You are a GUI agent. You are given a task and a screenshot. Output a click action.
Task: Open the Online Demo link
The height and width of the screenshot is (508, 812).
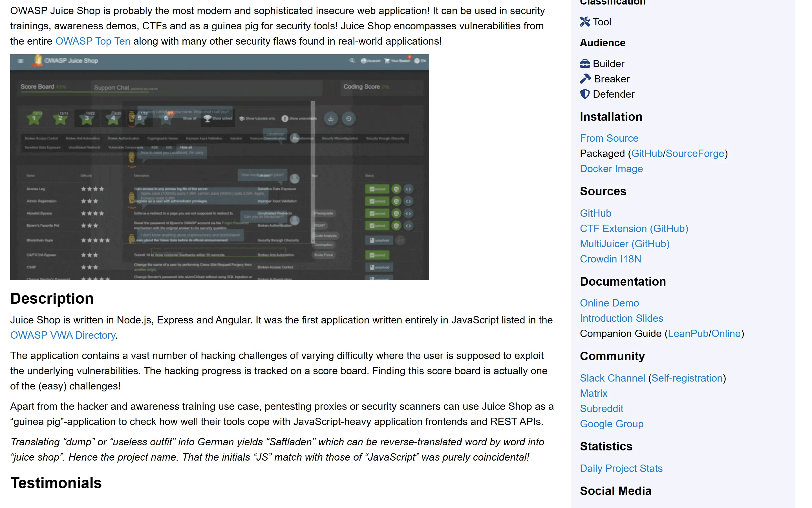point(609,303)
